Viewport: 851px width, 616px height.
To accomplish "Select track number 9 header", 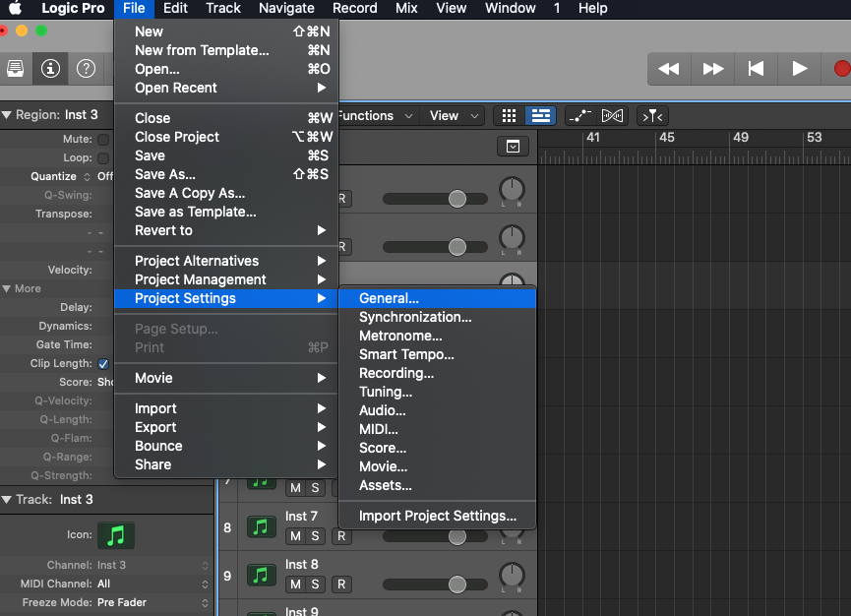I will (x=227, y=576).
